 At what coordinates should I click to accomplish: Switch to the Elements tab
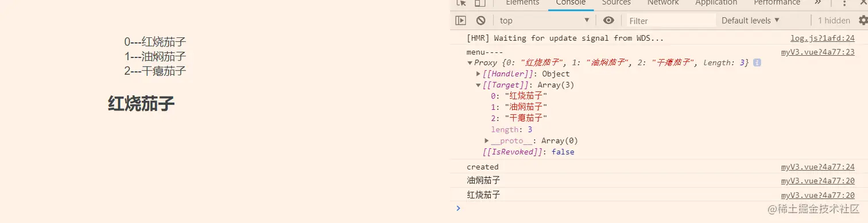click(522, 3)
